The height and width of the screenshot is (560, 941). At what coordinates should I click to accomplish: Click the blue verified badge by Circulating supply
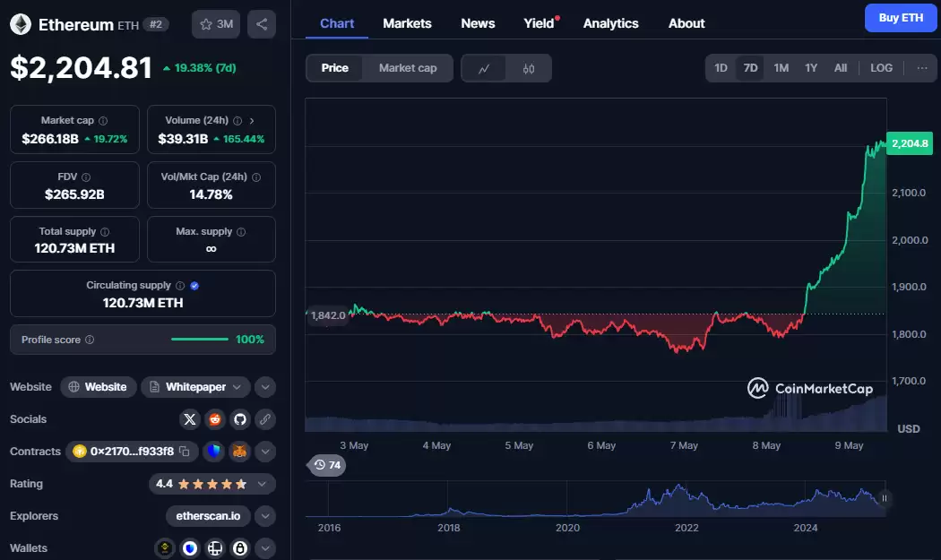(194, 286)
